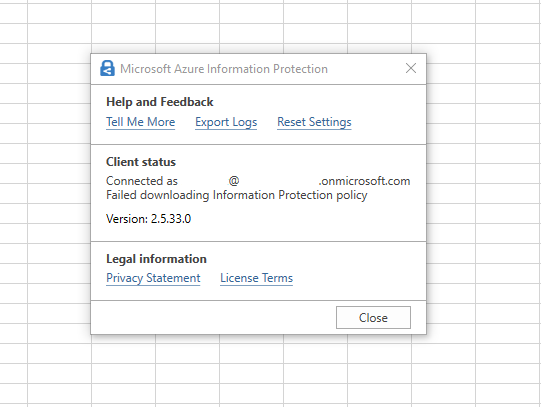Click the Azure Information Protection lock icon
Viewport: 541px width, 407px height.
pyautogui.click(x=107, y=68)
